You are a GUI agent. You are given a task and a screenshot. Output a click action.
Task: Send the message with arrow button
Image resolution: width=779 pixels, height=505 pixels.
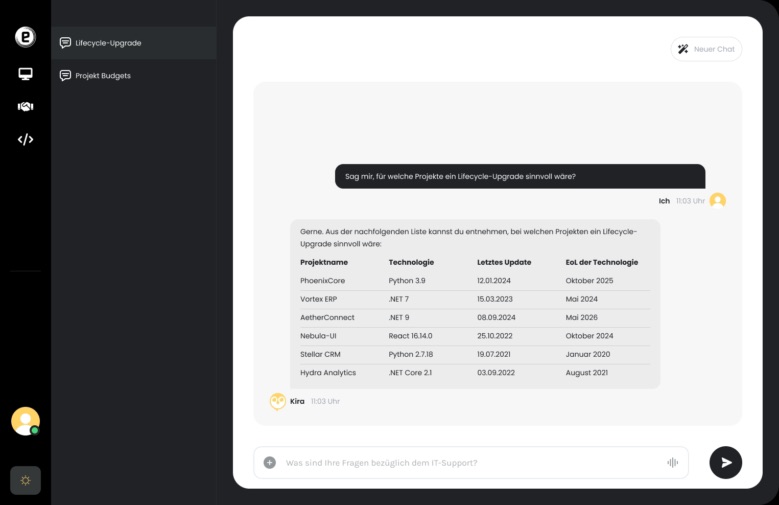coord(725,462)
